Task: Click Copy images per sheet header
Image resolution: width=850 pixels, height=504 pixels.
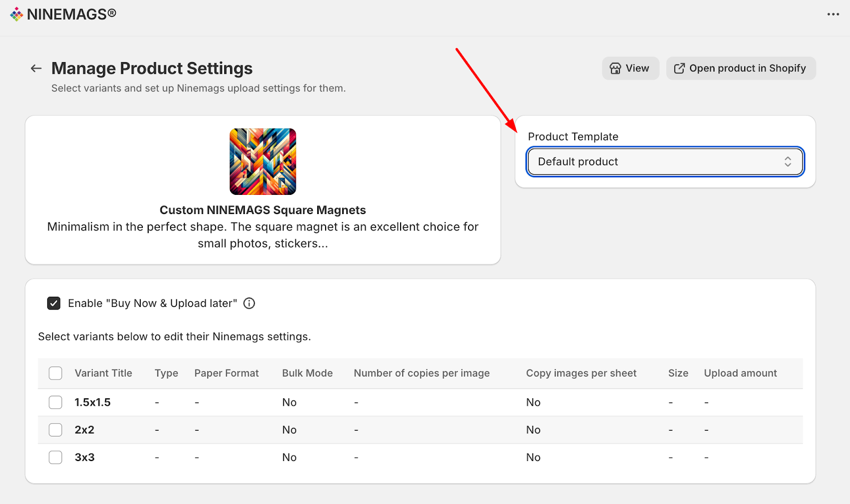Action: [581, 373]
